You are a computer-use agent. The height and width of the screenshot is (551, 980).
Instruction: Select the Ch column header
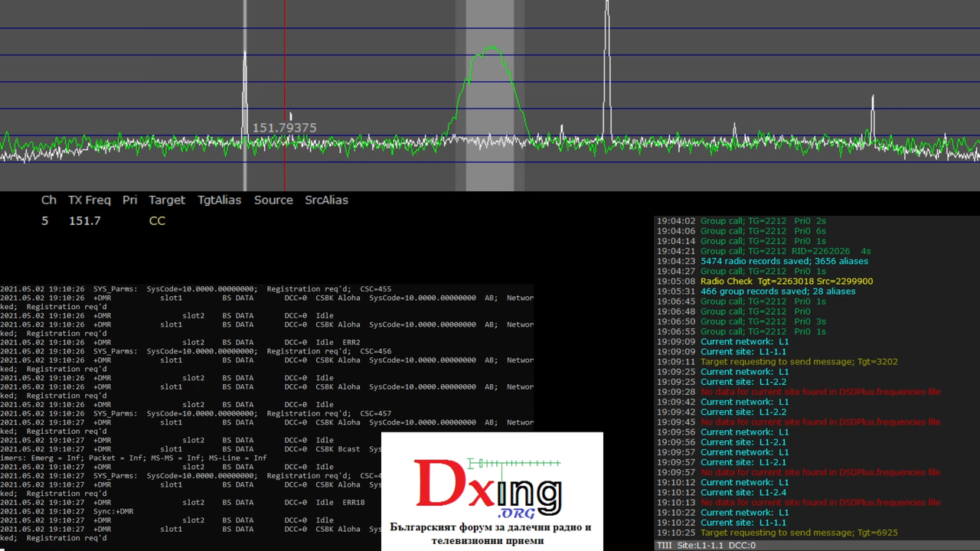(49, 200)
